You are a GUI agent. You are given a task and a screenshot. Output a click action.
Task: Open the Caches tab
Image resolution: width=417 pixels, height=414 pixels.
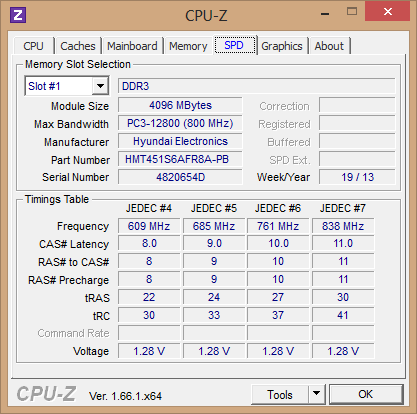click(x=78, y=46)
